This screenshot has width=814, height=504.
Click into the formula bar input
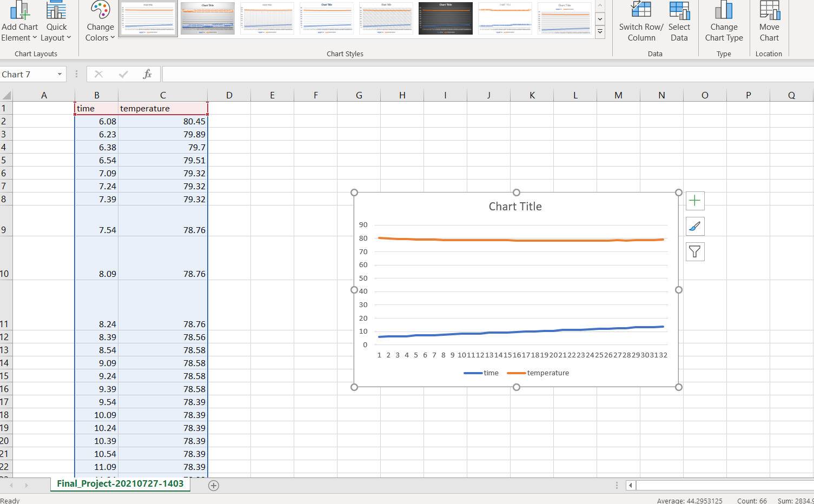tap(487, 74)
